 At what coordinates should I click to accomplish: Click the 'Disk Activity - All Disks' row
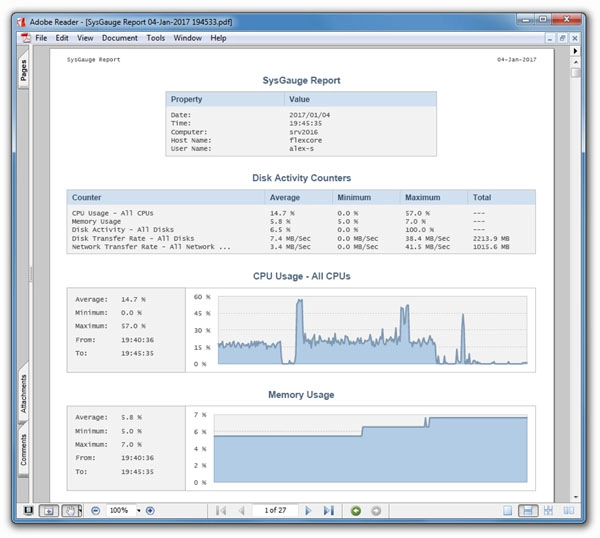[x=301, y=230]
